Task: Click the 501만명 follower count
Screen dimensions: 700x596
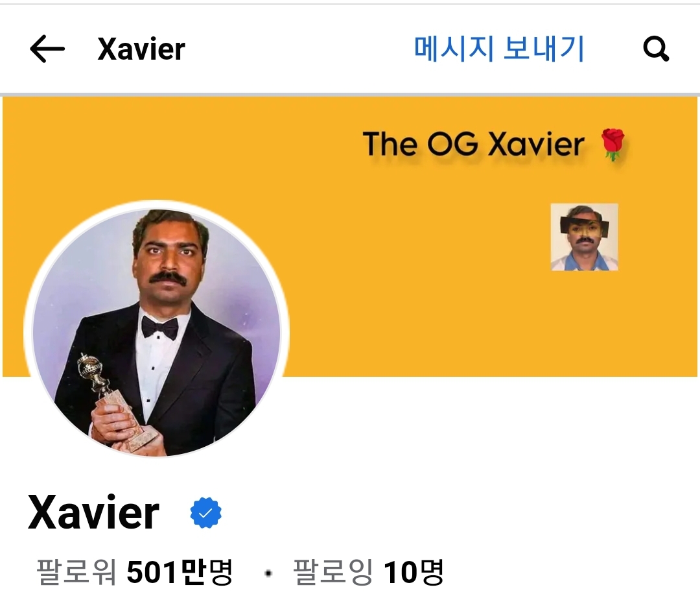Action: tap(180, 571)
